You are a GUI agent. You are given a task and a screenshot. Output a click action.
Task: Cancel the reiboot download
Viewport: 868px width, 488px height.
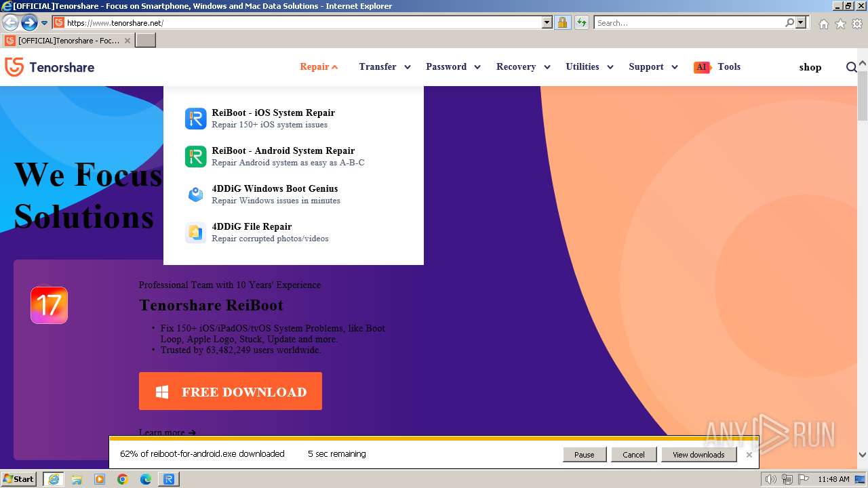coord(633,455)
